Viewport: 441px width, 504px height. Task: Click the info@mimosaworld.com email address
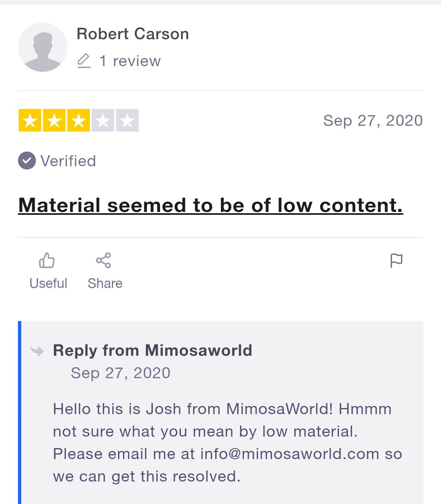click(x=290, y=454)
